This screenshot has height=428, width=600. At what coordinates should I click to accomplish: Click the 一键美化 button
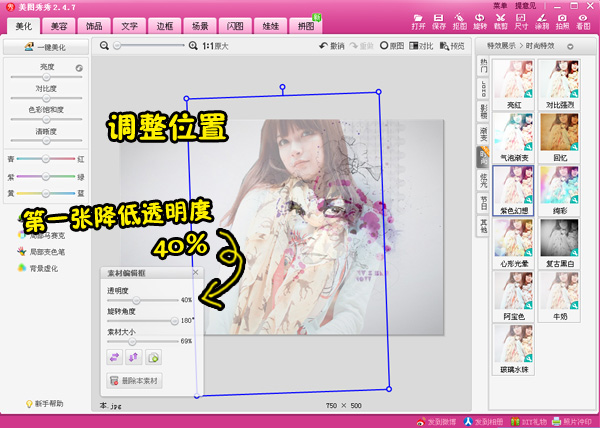point(46,47)
